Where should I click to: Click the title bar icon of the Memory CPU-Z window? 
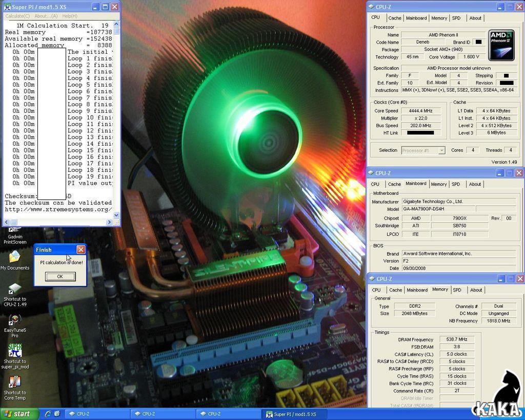(372, 278)
